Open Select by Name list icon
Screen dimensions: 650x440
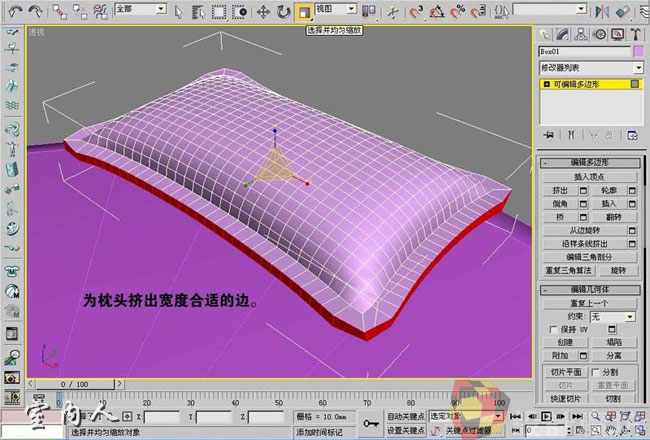pos(199,12)
